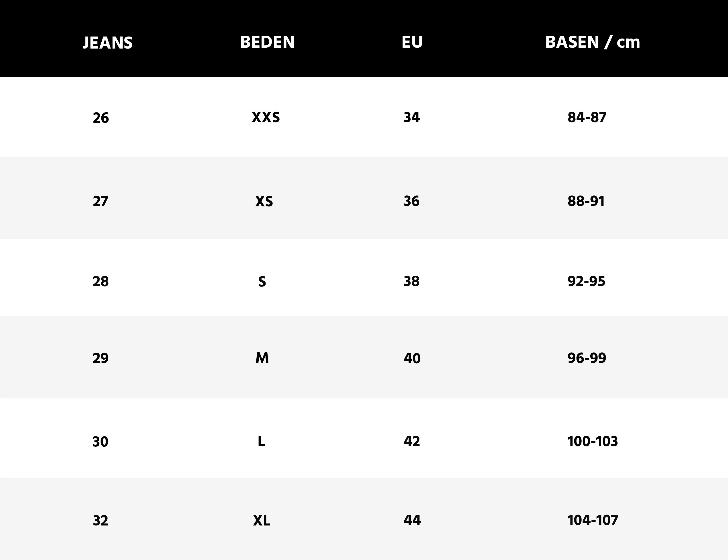Viewport: 728px width, 560px height.
Task: Select the XXS size cell
Action: point(266,117)
